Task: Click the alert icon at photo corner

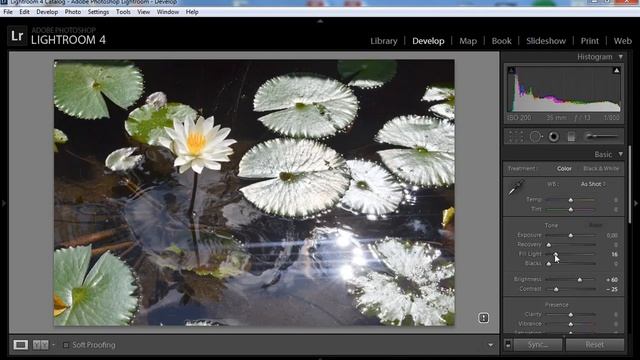Action: 483,318
